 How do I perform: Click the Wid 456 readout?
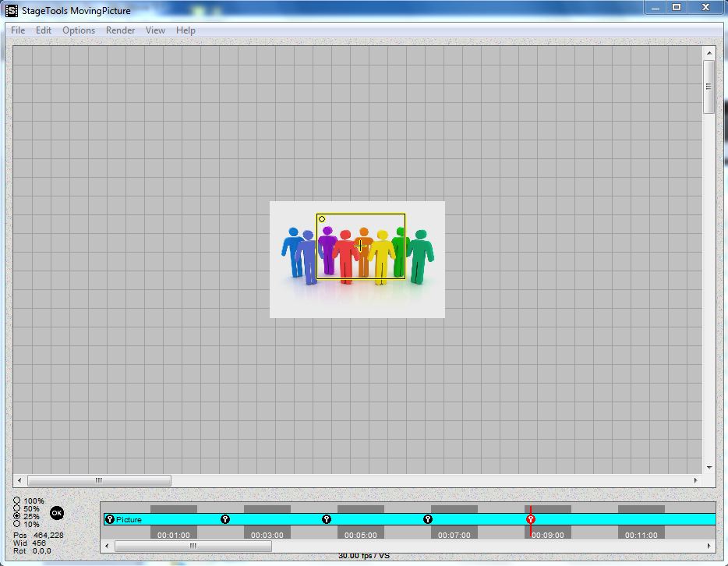[30, 543]
